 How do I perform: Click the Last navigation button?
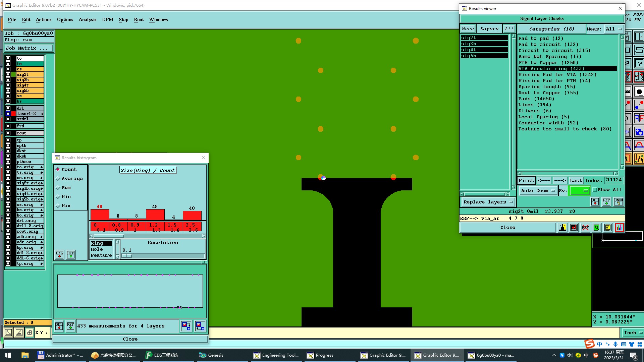coord(576,180)
